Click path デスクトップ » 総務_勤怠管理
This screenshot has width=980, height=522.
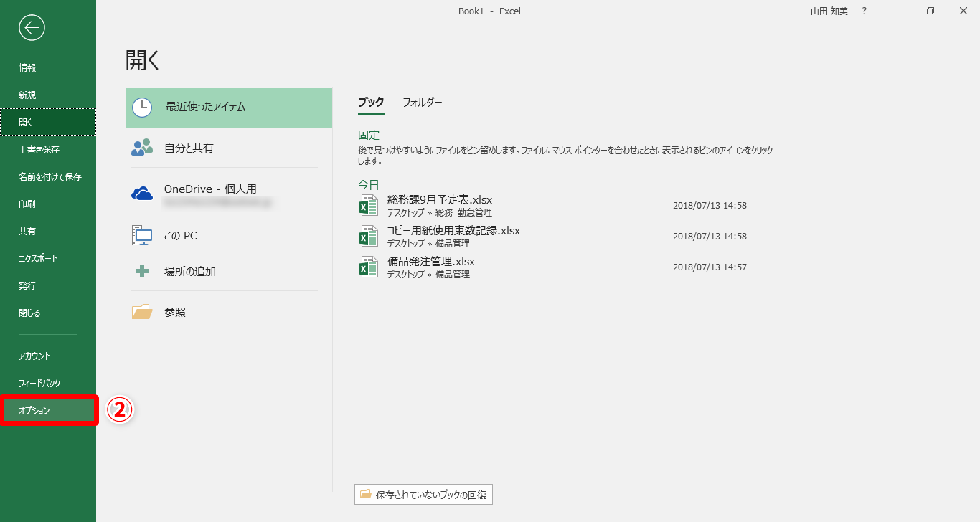point(440,212)
